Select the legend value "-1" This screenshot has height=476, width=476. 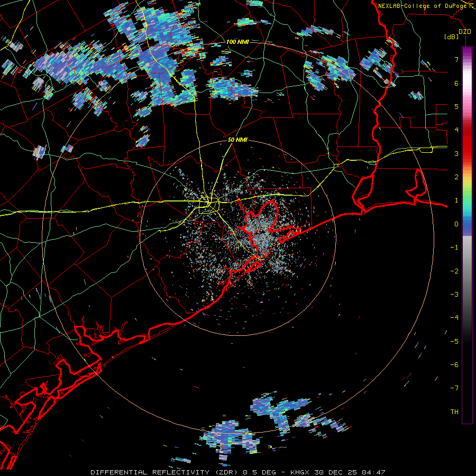[454, 248]
